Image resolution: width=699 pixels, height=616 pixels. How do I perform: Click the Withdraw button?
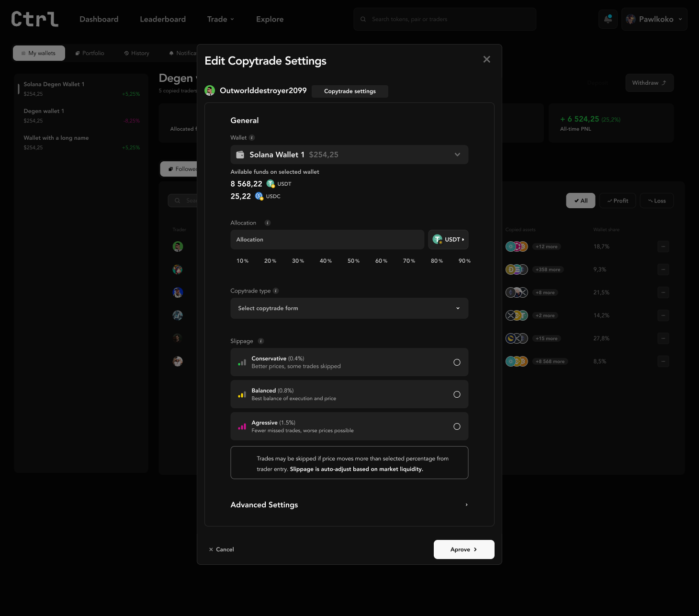coord(649,83)
